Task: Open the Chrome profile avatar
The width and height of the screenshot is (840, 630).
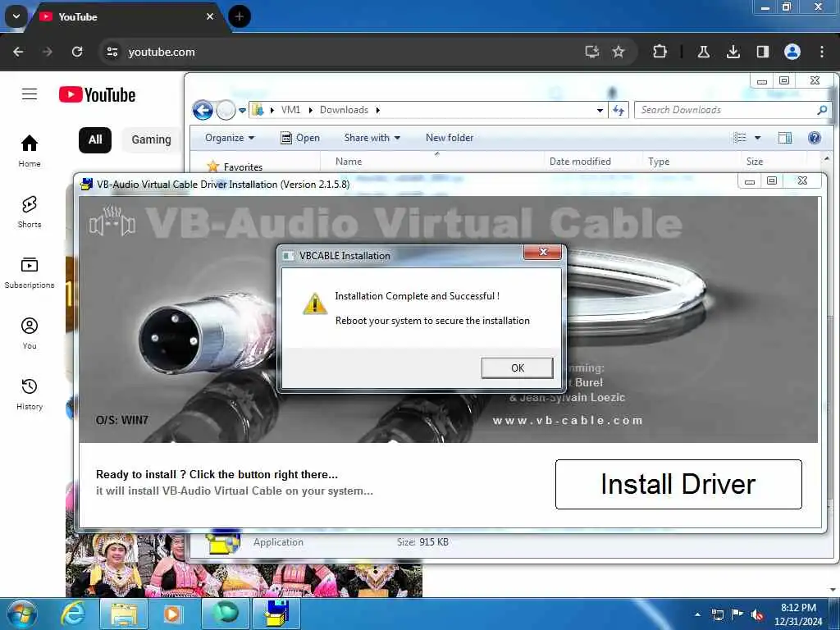Action: pos(792,52)
